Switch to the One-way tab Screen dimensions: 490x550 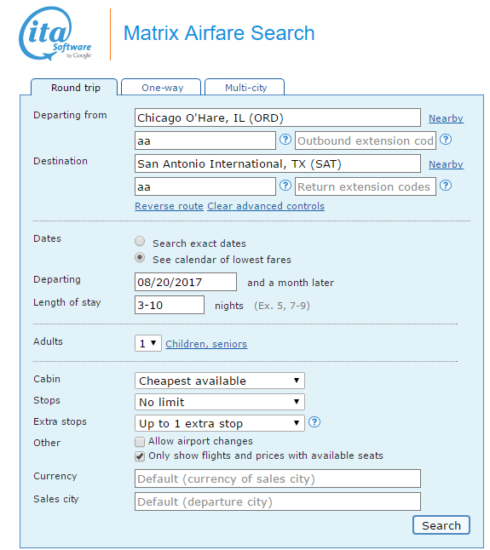coord(161,87)
